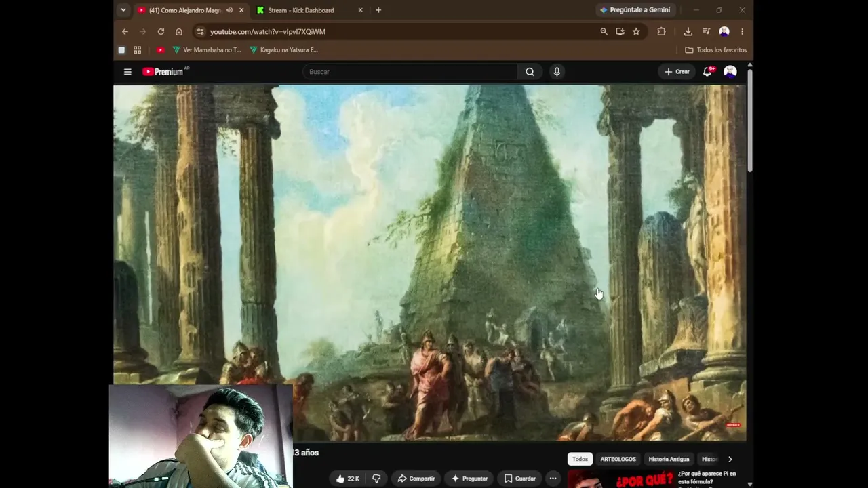Open the zoom magnifier in address bar
Viewport: 868px width, 488px height.
point(604,31)
